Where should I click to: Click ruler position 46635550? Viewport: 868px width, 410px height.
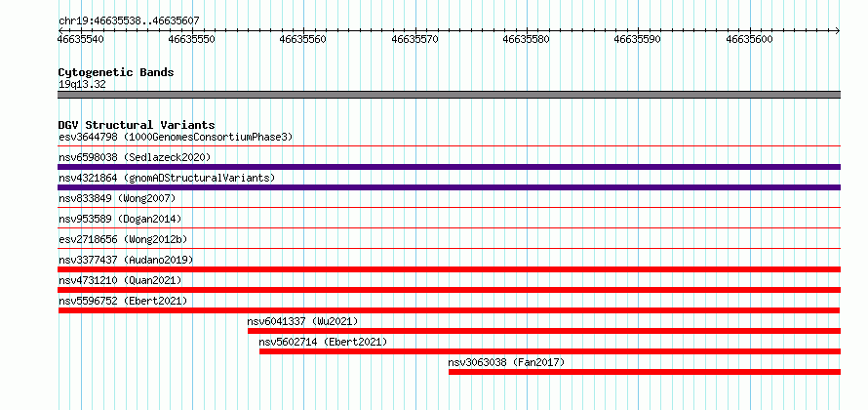click(191, 39)
